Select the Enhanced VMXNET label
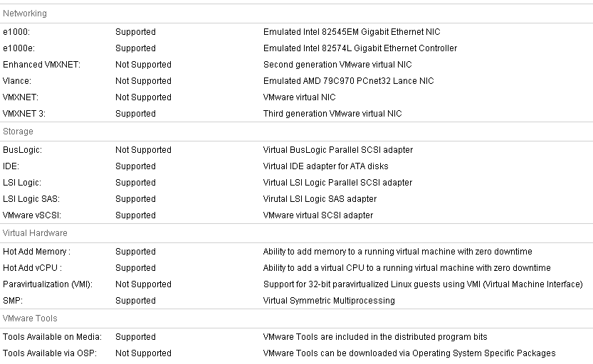This screenshot has height=364, width=593. [41, 65]
